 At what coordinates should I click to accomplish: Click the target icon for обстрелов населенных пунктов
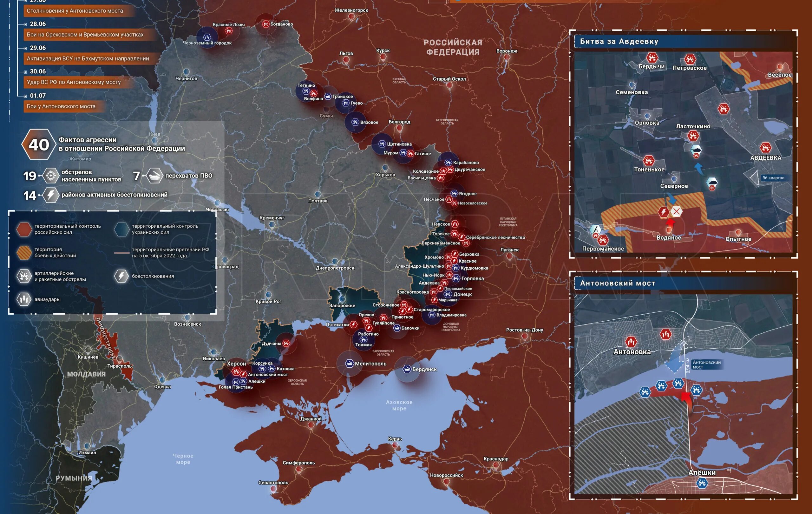point(51,176)
